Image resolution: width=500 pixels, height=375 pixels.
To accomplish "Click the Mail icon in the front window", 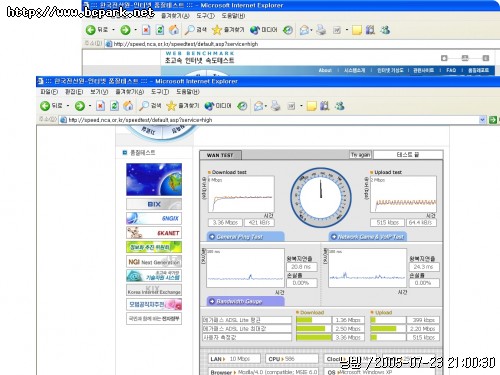I will 258,106.
